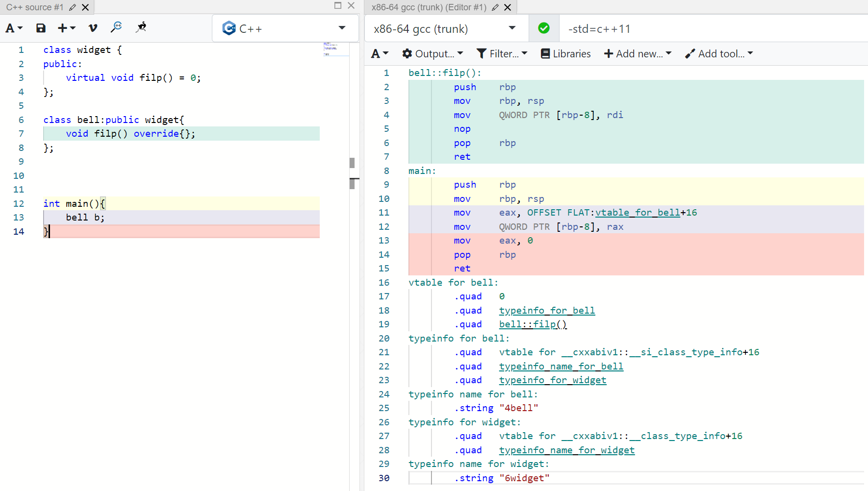Open x86-64 gcc (trunk) compiler selector
This screenshot has height=491, width=868.
pyautogui.click(x=446, y=28)
